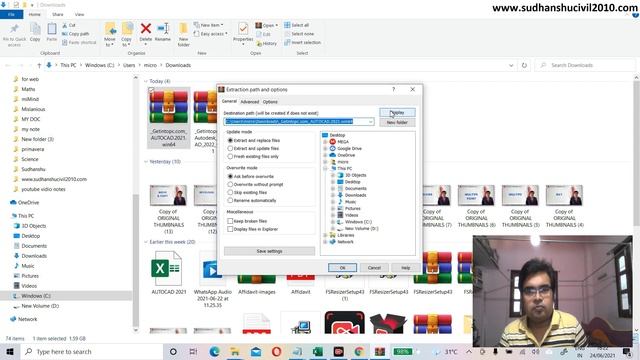Click the Delete icon in the Explorer ribbon

click(146, 32)
